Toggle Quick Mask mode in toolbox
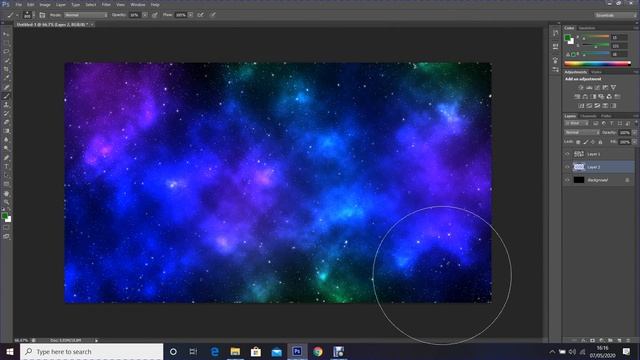 coord(6,228)
